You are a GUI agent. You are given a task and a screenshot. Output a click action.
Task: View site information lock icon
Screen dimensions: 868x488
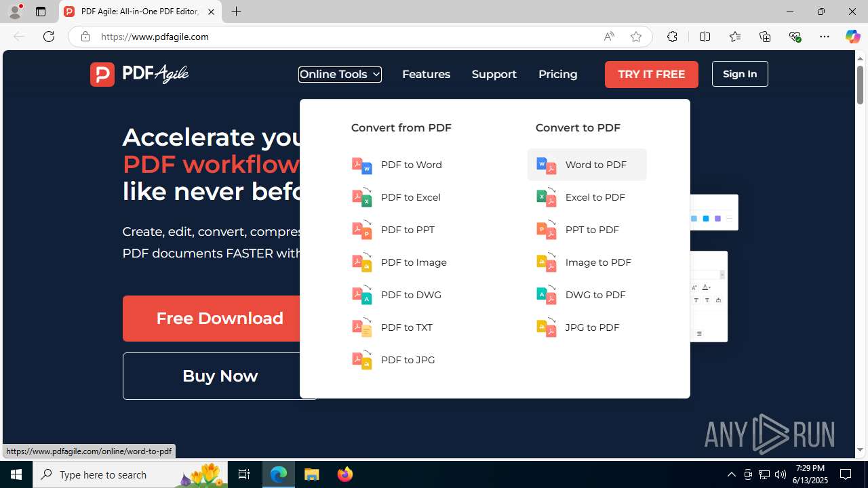[x=85, y=37]
